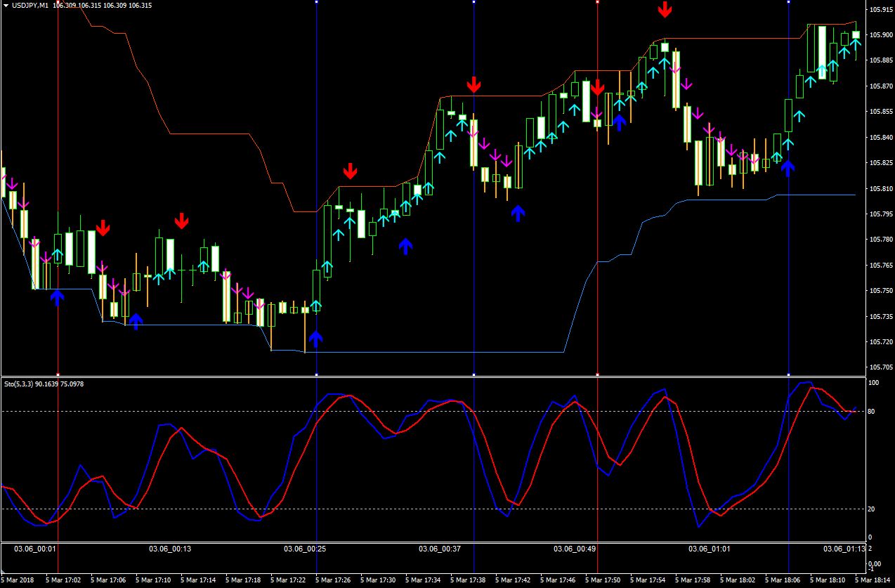Click the 105.735 price label
The image size is (895, 588).
tap(881, 317)
